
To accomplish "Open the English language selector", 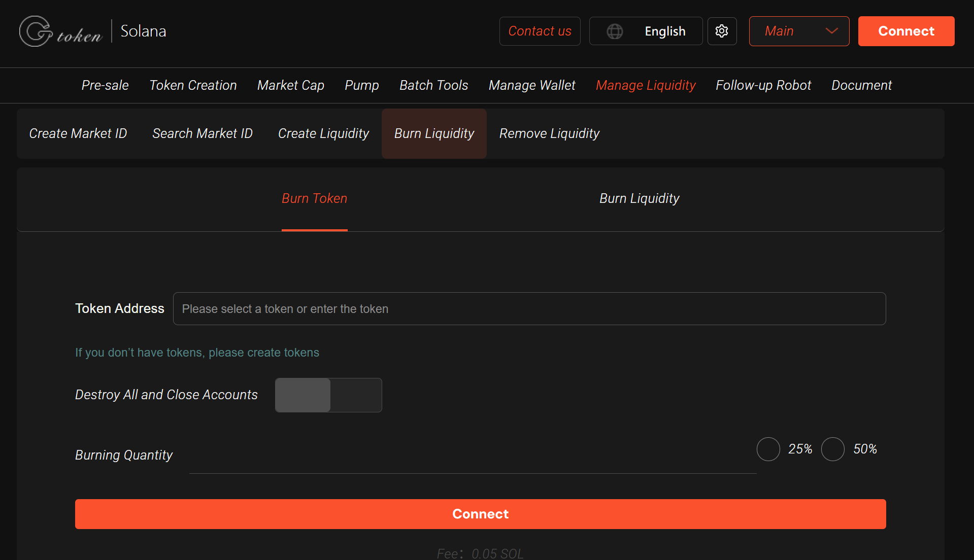I will (664, 31).
